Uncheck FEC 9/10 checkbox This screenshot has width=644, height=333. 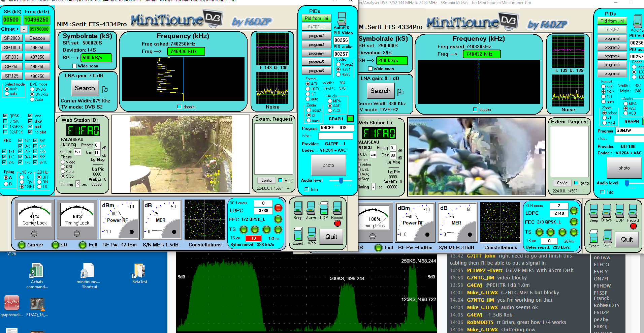point(35,162)
